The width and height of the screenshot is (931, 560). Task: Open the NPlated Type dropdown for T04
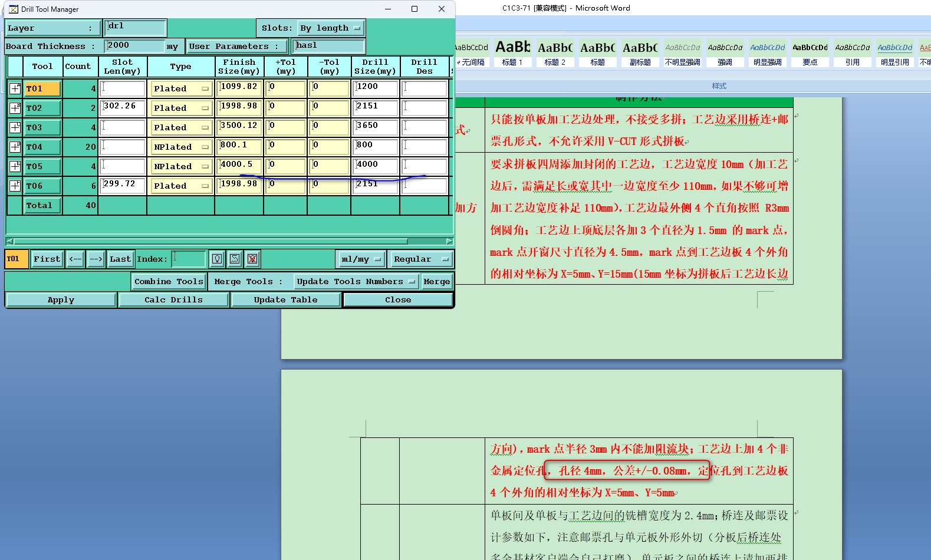tap(181, 147)
